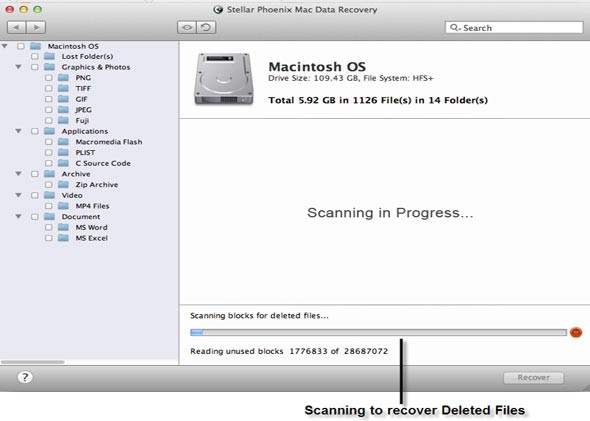
Task: Click the circular refresh arrow icon
Action: tap(206, 27)
